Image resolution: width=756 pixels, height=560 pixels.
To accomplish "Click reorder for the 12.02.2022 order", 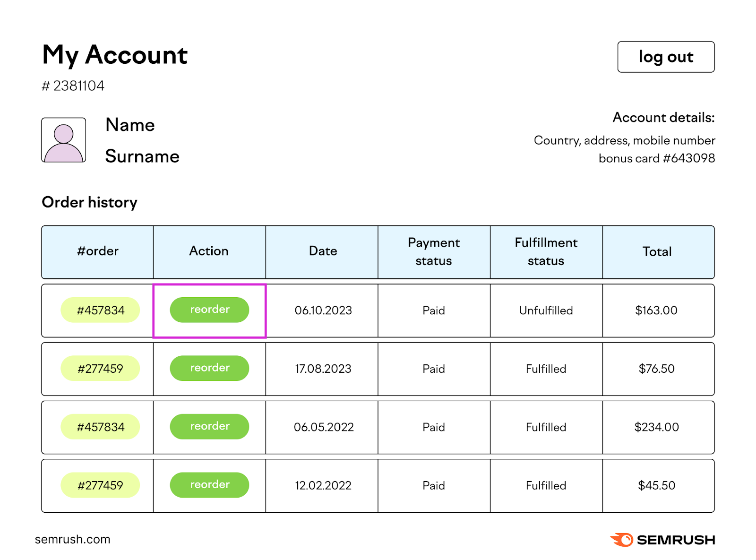I will (x=209, y=484).
